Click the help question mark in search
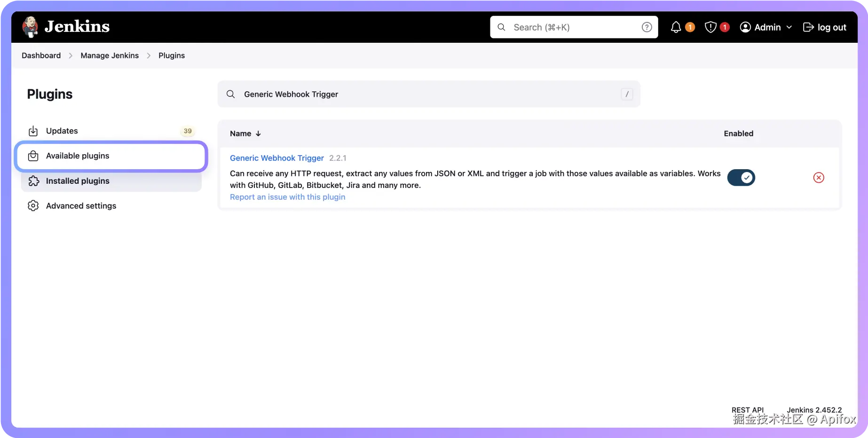868x438 pixels. click(647, 27)
